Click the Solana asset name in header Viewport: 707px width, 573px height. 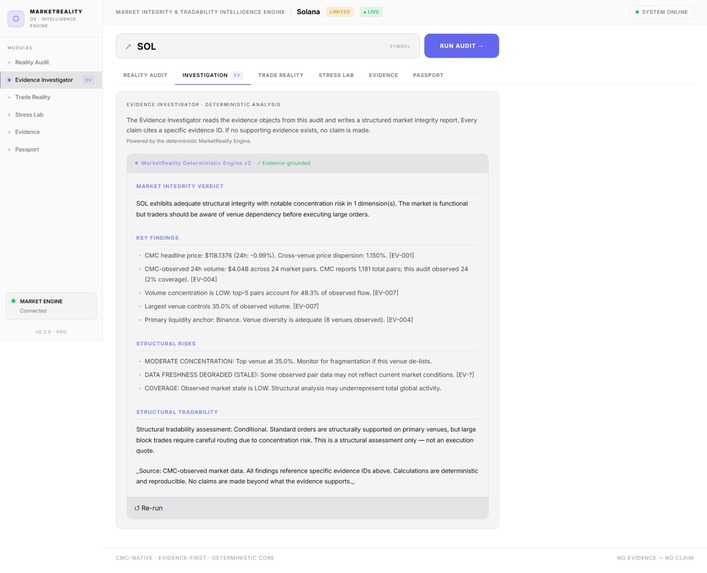coord(308,12)
